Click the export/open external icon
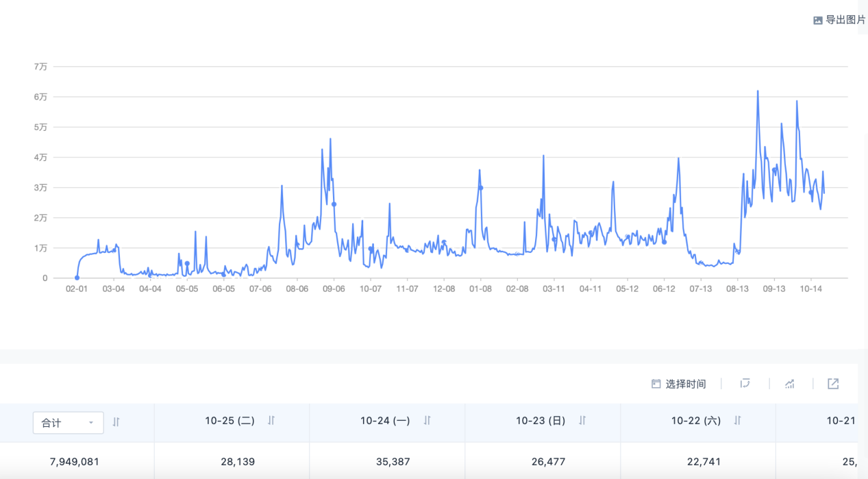The width and height of the screenshot is (868, 479). click(x=833, y=384)
